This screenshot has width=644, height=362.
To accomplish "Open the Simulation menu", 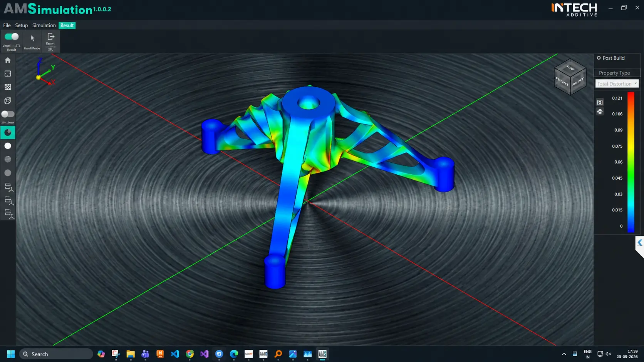I will tap(44, 25).
